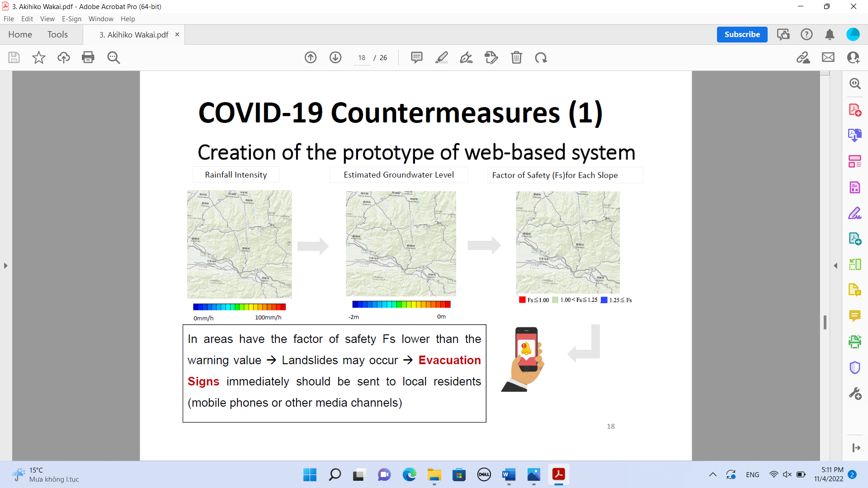
Task: Select the highlight text tool
Action: [441, 57]
